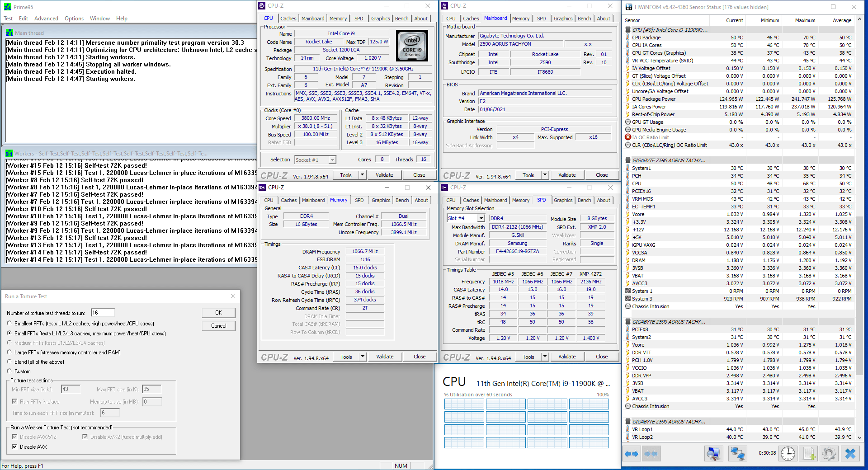
Task: Click the red error icon on IA OC Ratio Limit
Action: tap(627, 137)
